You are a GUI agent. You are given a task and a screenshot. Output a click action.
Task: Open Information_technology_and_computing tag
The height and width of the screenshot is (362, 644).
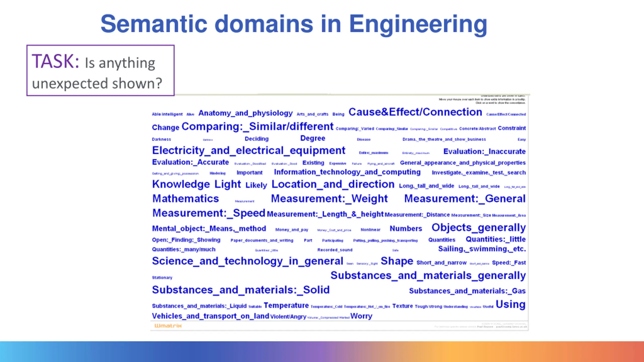(x=347, y=172)
